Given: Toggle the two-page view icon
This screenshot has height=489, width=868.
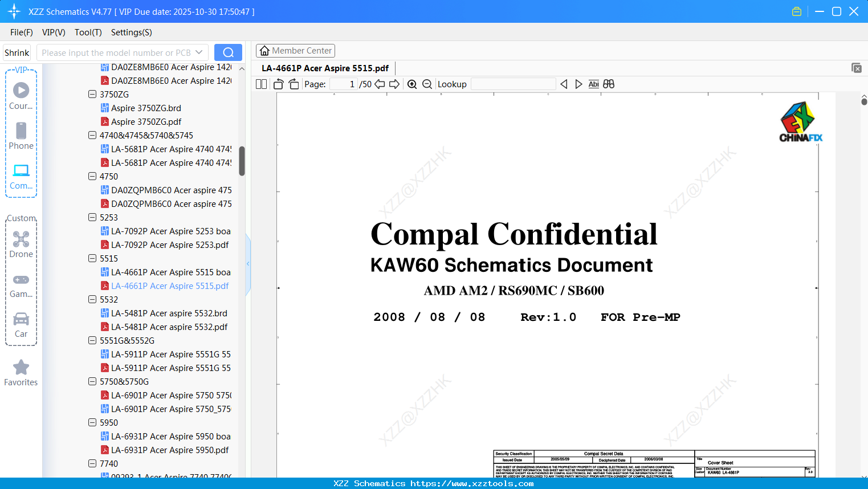Looking at the screenshot, I should pyautogui.click(x=262, y=84).
